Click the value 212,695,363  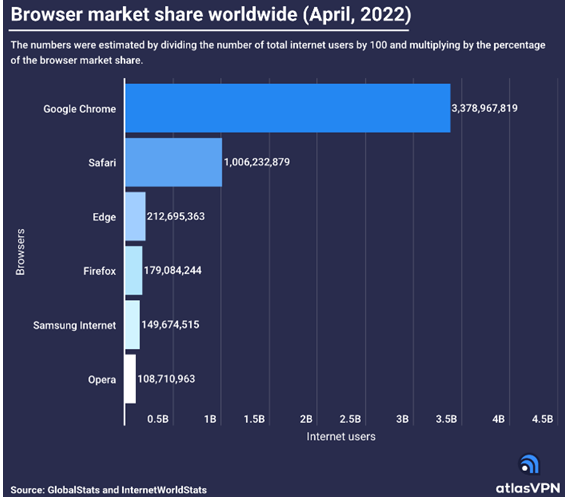176,216
